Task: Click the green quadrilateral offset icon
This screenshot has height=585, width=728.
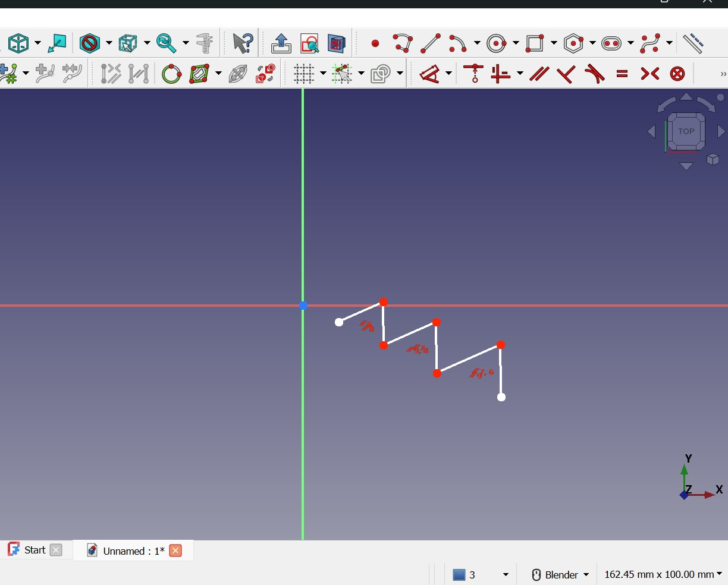Action: (199, 74)
